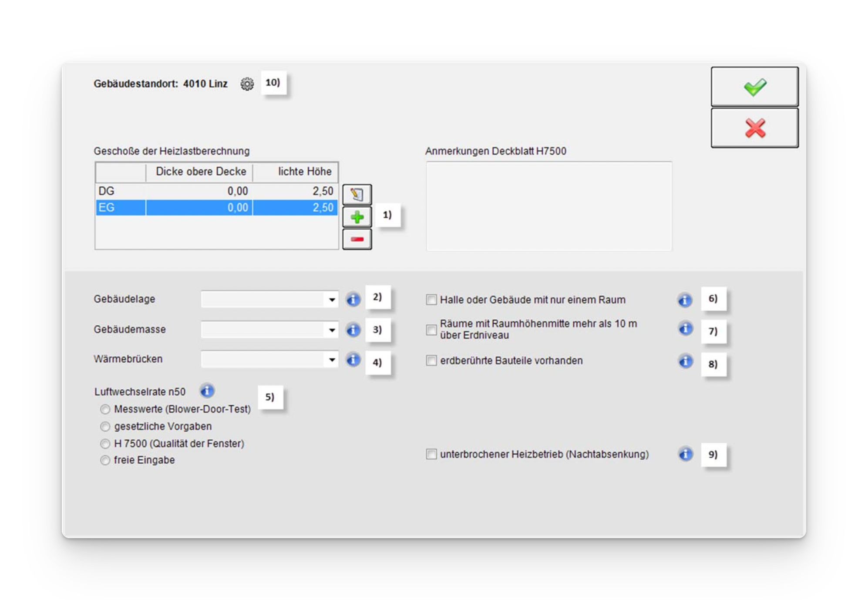Open info icon next to Gebäudelage
Viewport: 868px width, 600px height.
(353, 300)
